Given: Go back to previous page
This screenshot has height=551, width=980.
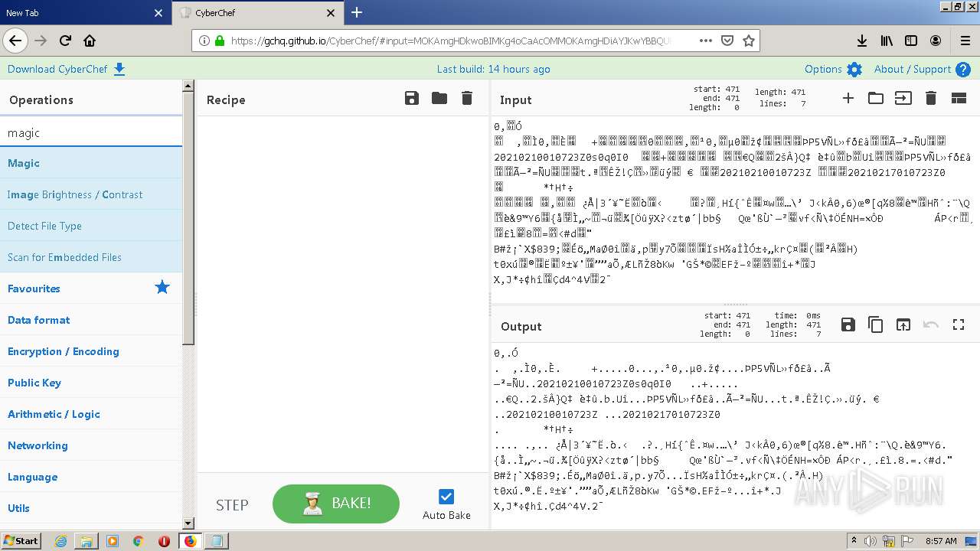Looking at the screenshot, I should pos(16,41).
